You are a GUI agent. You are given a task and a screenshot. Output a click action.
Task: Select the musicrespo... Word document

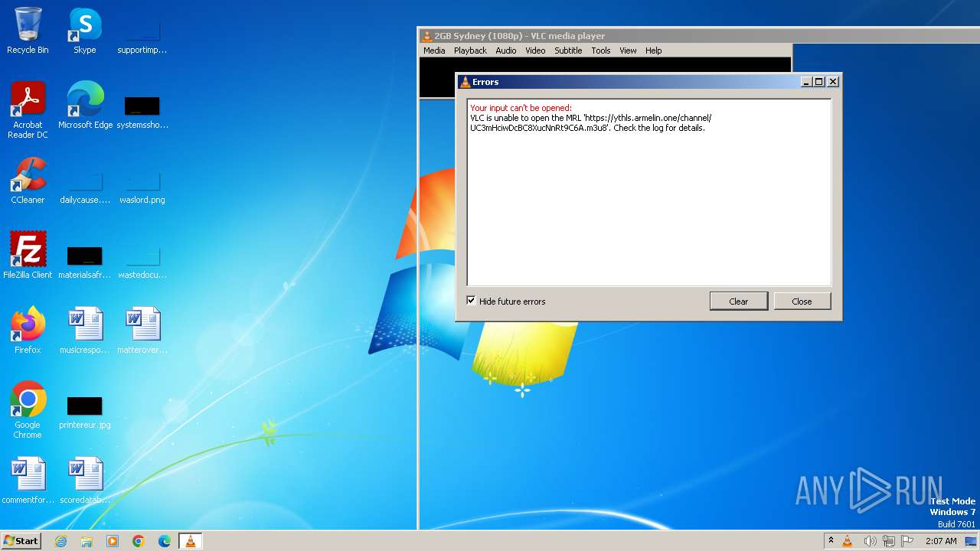click(x=85, y=331)
